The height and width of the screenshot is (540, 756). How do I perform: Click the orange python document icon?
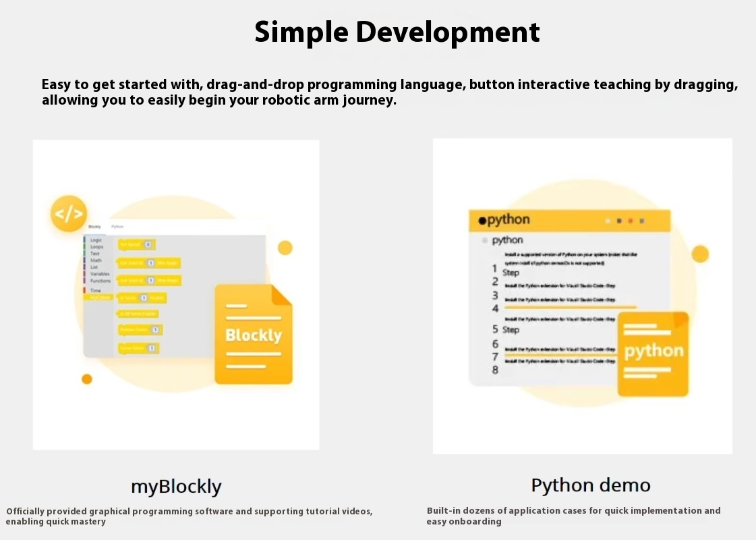tap(653, 354)
